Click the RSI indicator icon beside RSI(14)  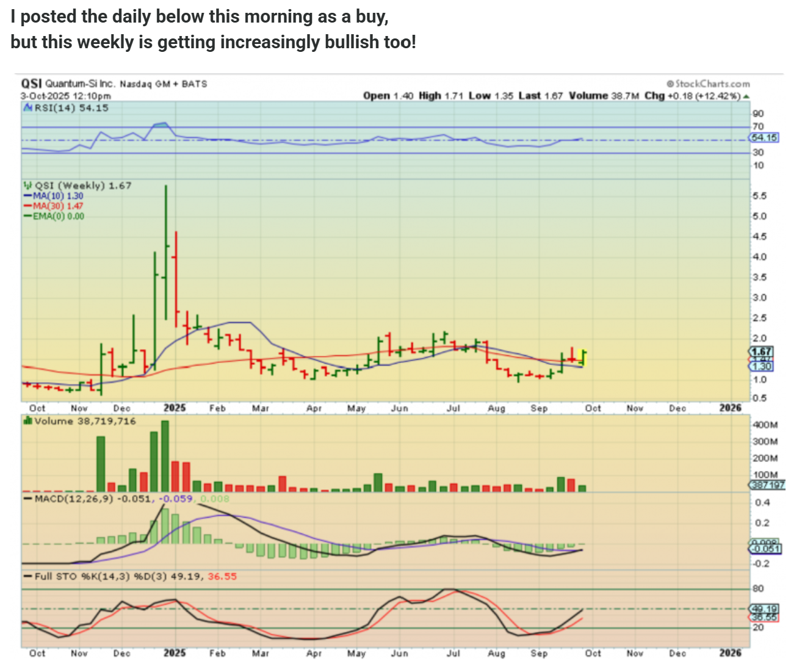(x=28, y=108)
